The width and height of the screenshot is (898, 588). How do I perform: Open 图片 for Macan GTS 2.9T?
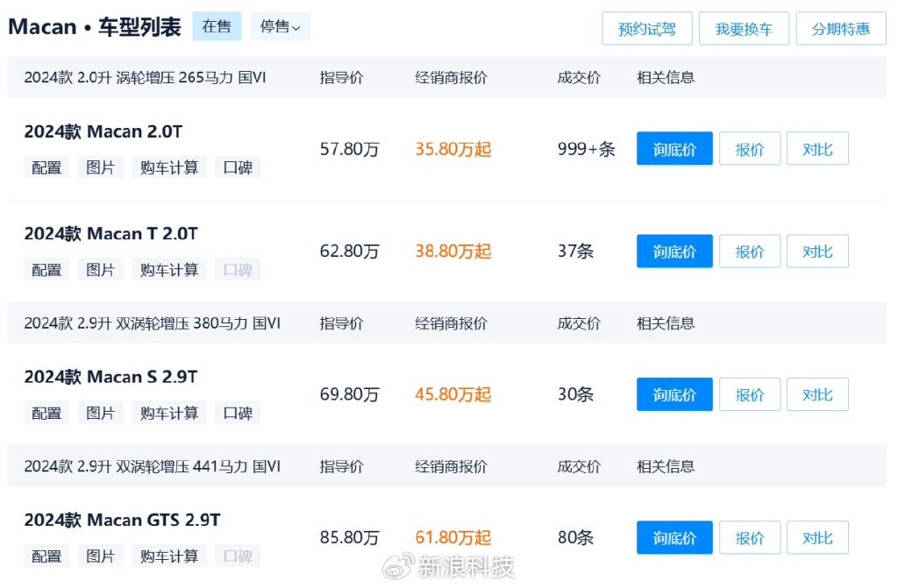click(100, 556)
